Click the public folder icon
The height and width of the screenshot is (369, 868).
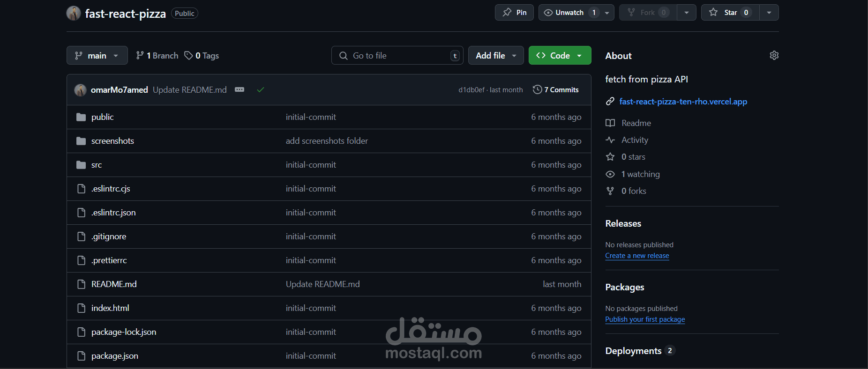pos(81,117)
